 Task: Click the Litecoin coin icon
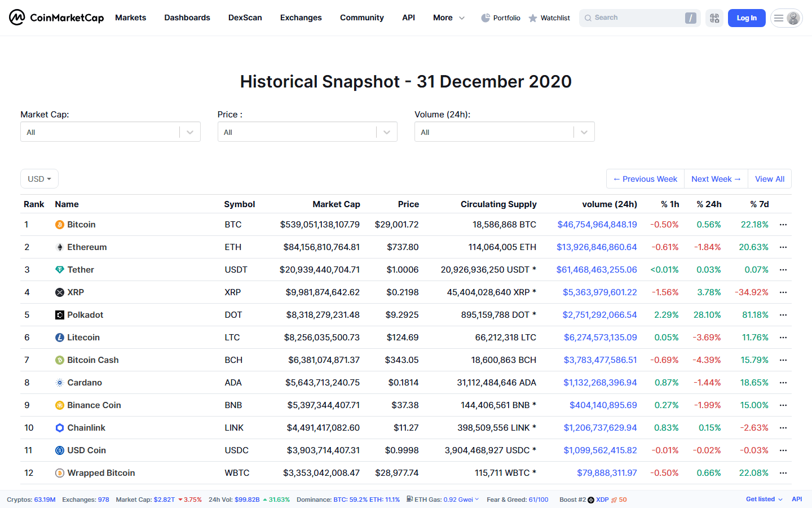point(60,338)
